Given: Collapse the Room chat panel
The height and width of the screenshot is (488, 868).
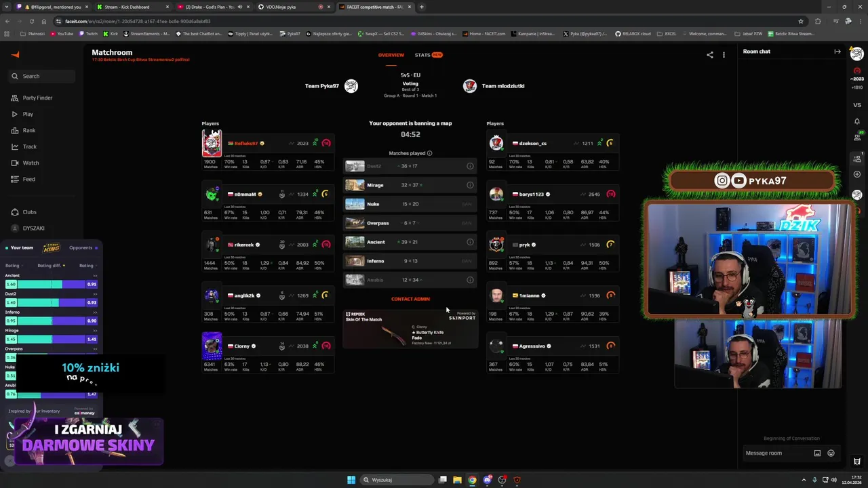Looking at the screenshot, I should point(837,52).
